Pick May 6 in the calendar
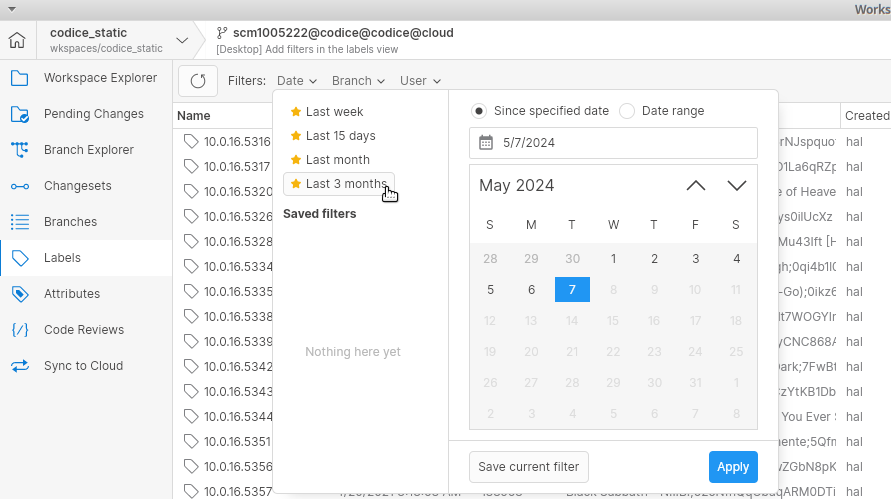Image resolution: width=891 pixels, height=499 pixels. coord(531,290)
